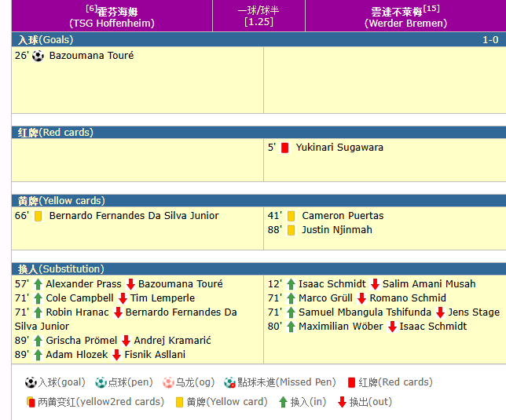Click the name Justin Njinmah
This screenshot has width=506, height=420.
[337, 230]
